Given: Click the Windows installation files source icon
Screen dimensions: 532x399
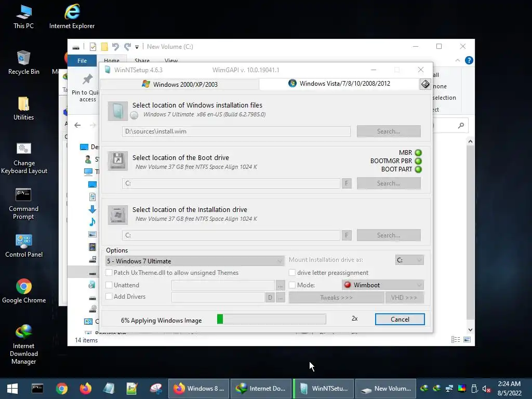Looking at the screenshot, I should [x=118, y=111].
